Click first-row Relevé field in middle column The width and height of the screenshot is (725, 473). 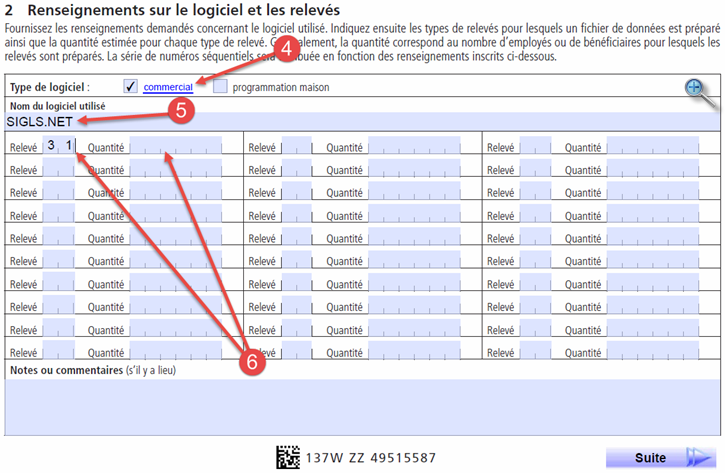click(x=297, y=147)
